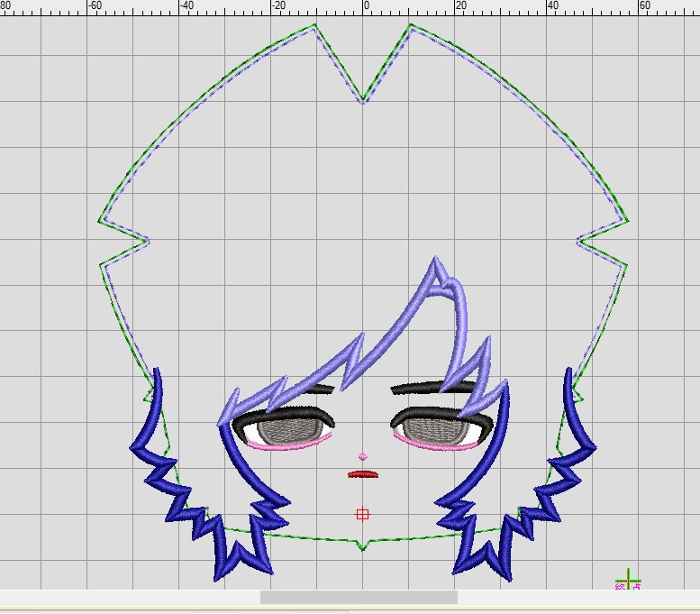Click the ruler label "0"

(x=367, y=5)
